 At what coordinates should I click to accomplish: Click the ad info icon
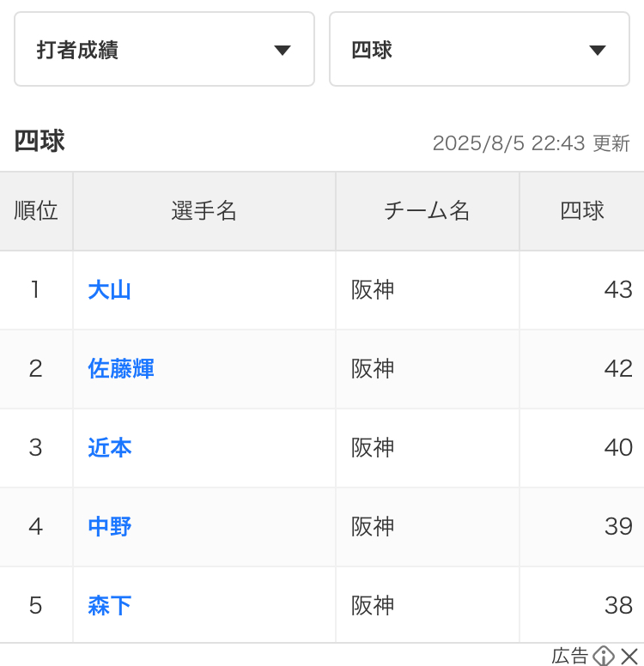(604, 657)
